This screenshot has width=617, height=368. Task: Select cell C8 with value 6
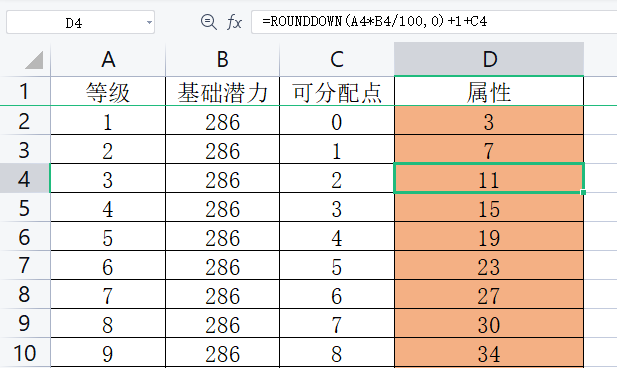tap(337, 294)
